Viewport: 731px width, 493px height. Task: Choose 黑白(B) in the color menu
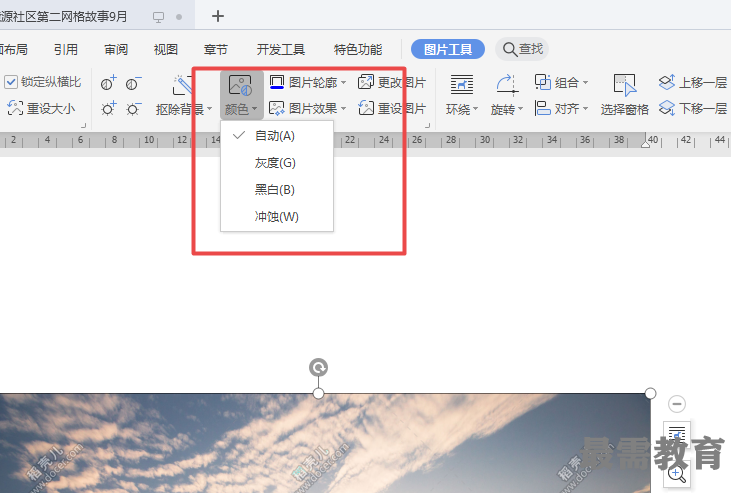pos(277,190)
